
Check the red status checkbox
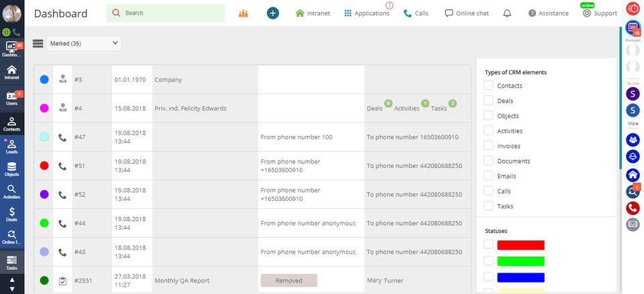(488, 245)
